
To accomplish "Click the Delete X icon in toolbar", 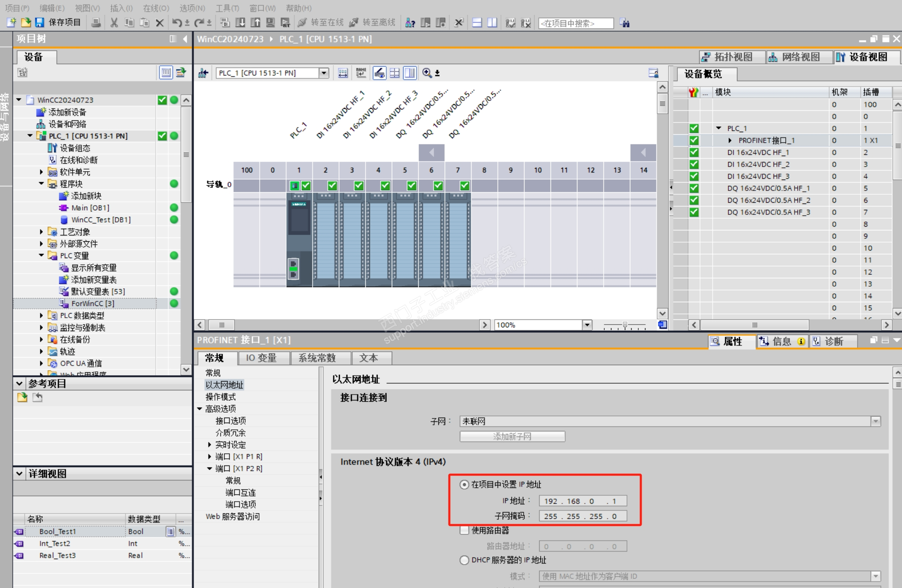I will click(x=160, y=23).
